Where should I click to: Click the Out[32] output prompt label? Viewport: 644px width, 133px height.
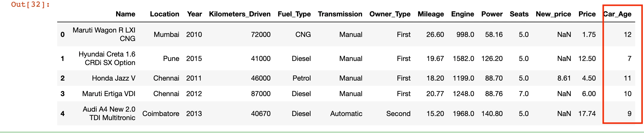click(x=30, y=5)
